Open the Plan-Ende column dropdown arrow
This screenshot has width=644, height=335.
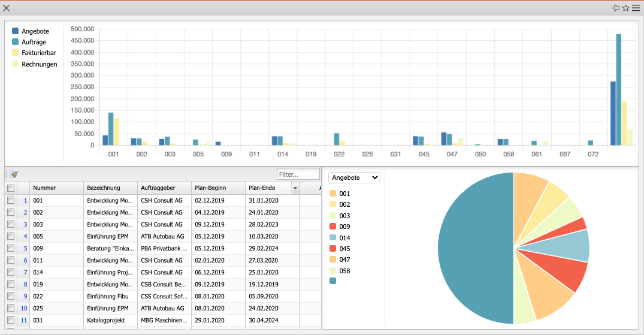point(295,188)
